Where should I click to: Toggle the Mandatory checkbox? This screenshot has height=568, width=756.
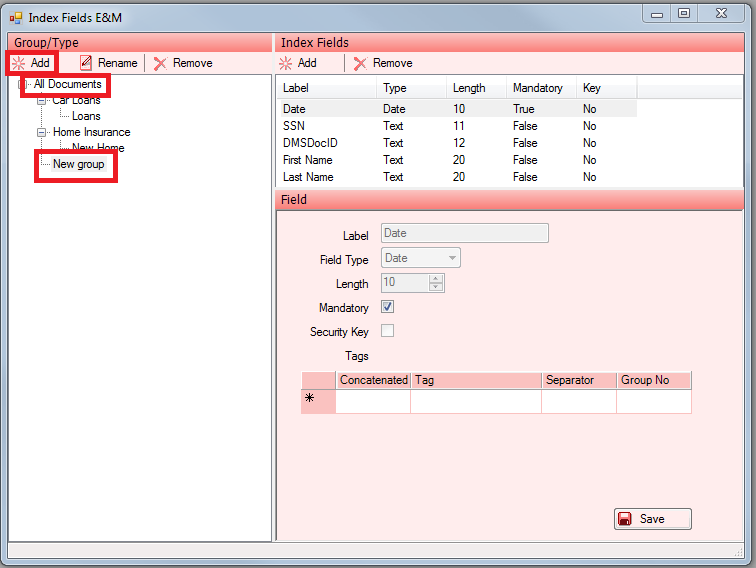click(x=388, y=307)
